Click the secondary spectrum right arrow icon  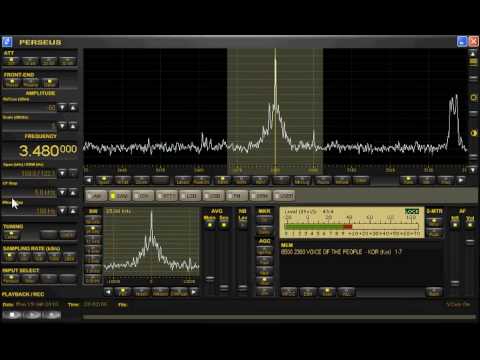(194, 292)
